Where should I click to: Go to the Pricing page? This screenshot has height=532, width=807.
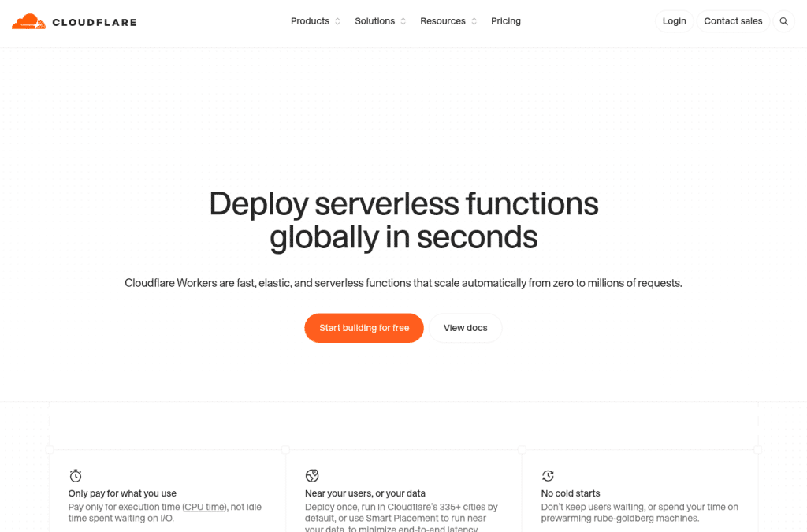coord(506,21)
